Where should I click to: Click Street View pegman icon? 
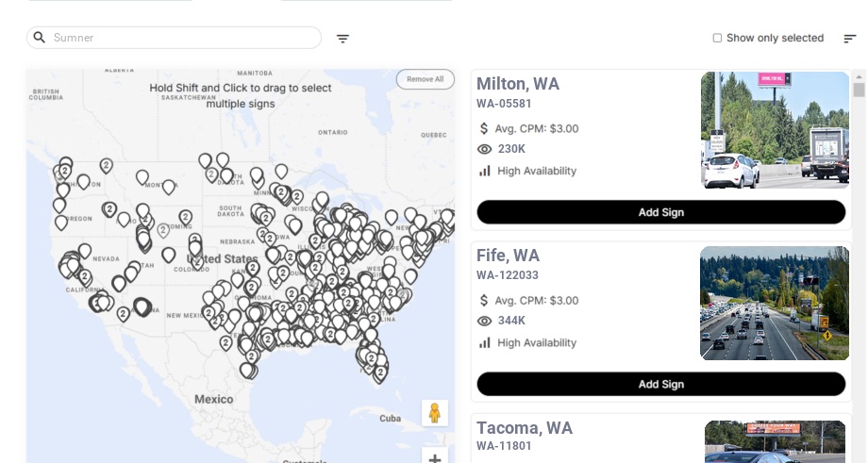tap(434, 413)
